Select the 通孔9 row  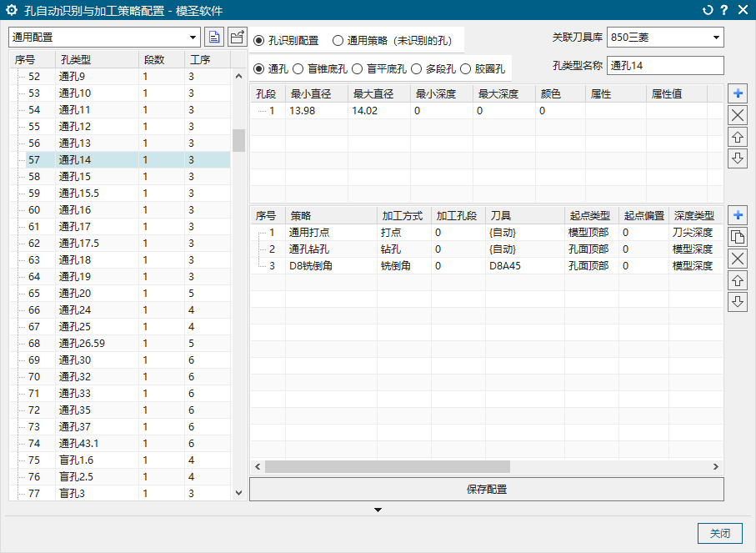coord(121,76)
